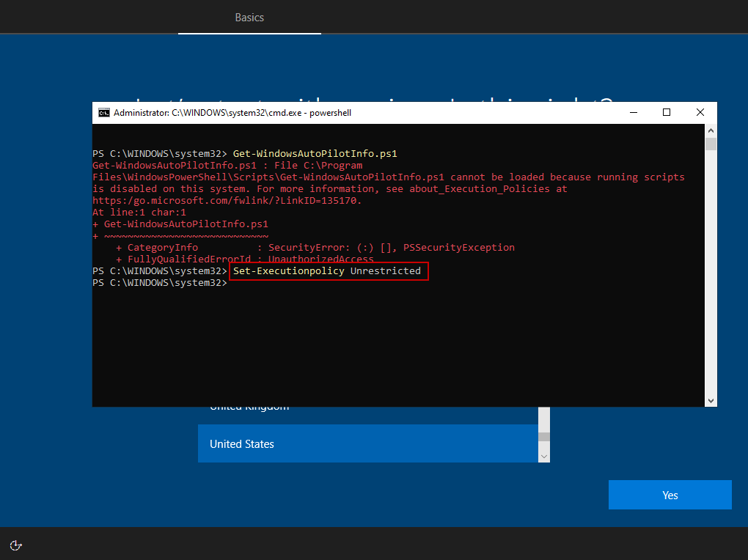Click the last empty PS prompt line
This screenshot has height=560, width=748.
(x=160, y=283)
